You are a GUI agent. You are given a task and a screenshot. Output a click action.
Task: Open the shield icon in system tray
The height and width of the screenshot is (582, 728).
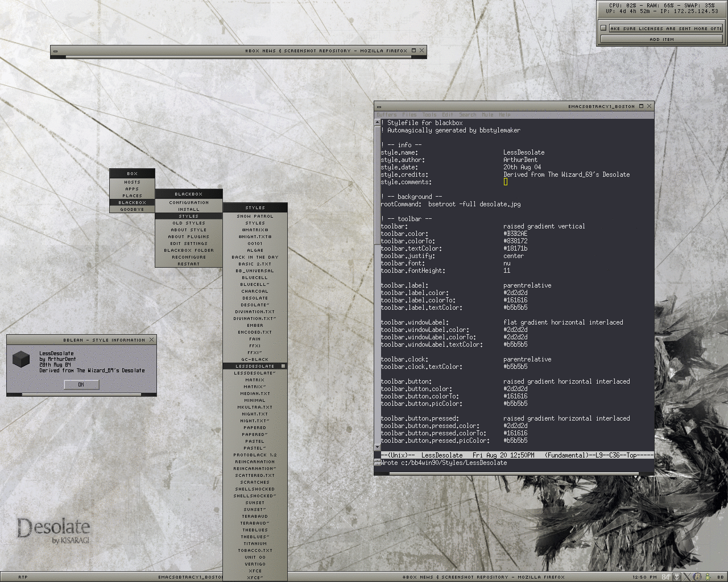pos(677,577)
